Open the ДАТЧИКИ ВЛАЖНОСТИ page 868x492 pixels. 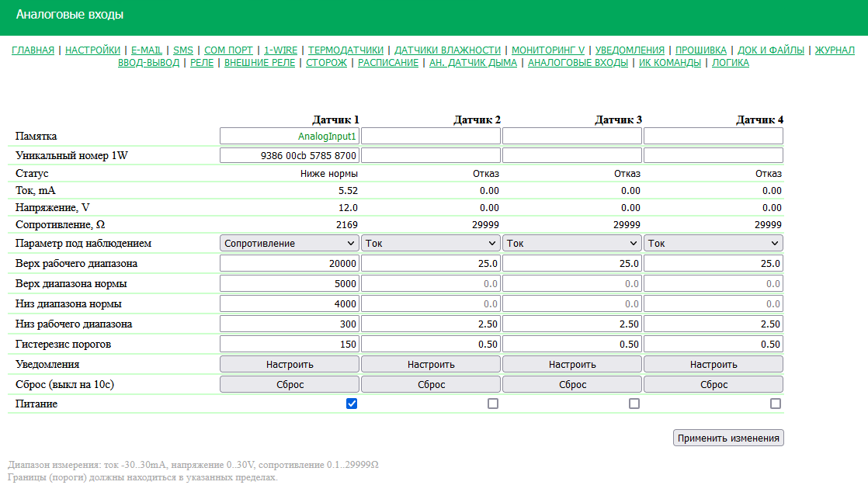click(x=447, y=50)
